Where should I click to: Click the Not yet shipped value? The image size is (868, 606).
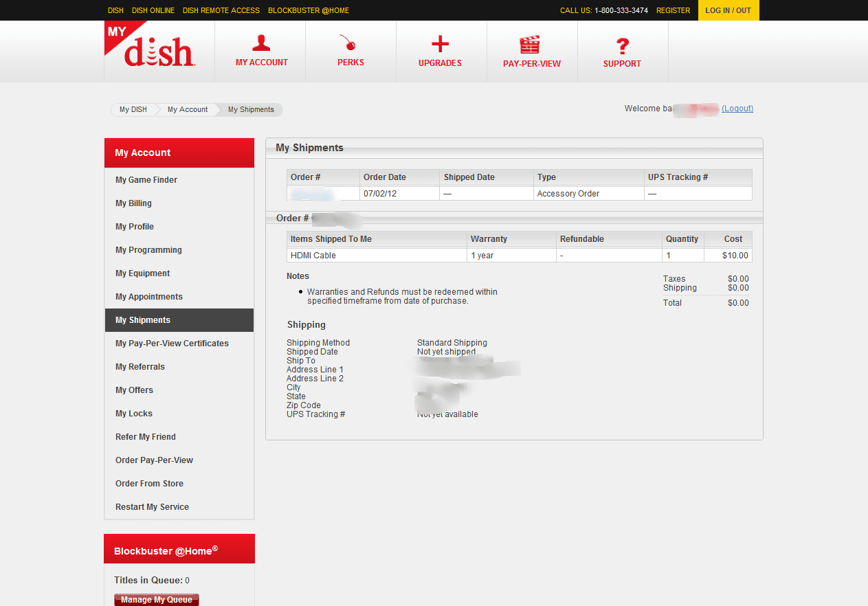coord(446,352)
